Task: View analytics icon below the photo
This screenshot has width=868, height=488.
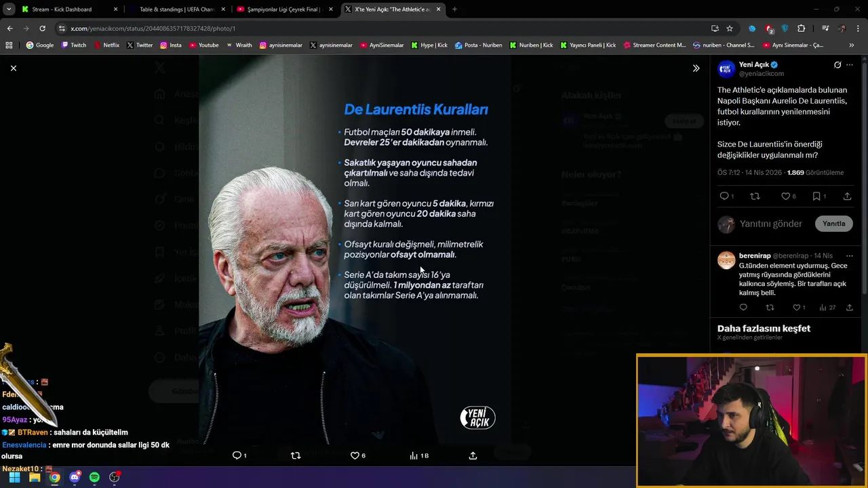Action: [414, 455]
